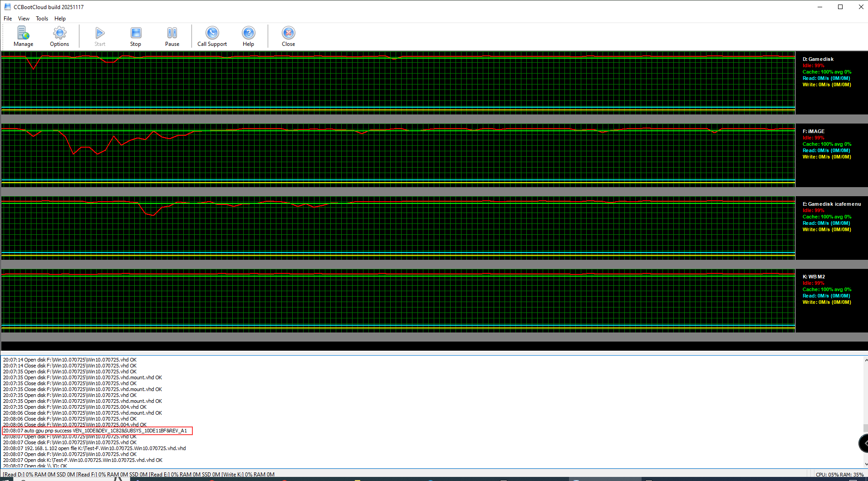Select the K: WB M2 disk panel
Screen dimensions: 868x481
pyautogui.click(x=827, y=289)
